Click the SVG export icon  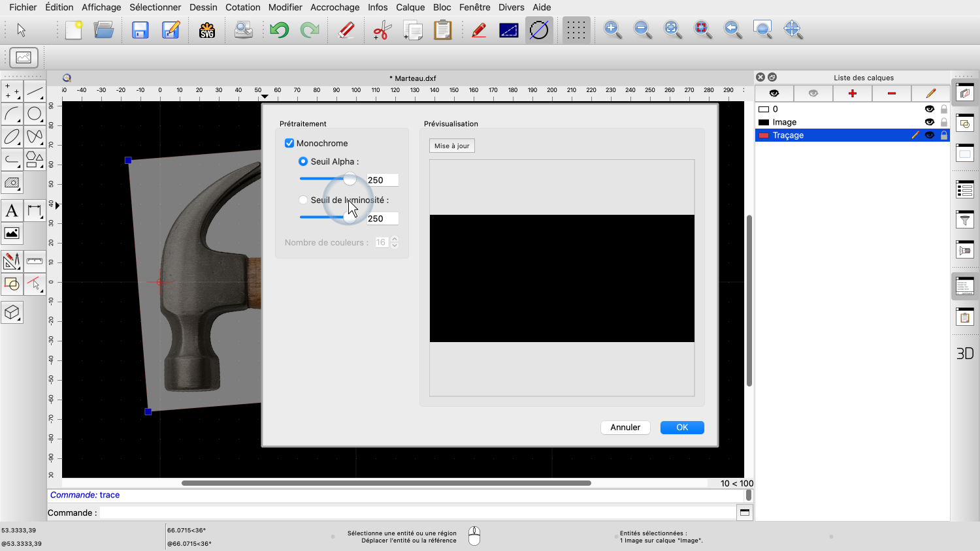point(207,30)
